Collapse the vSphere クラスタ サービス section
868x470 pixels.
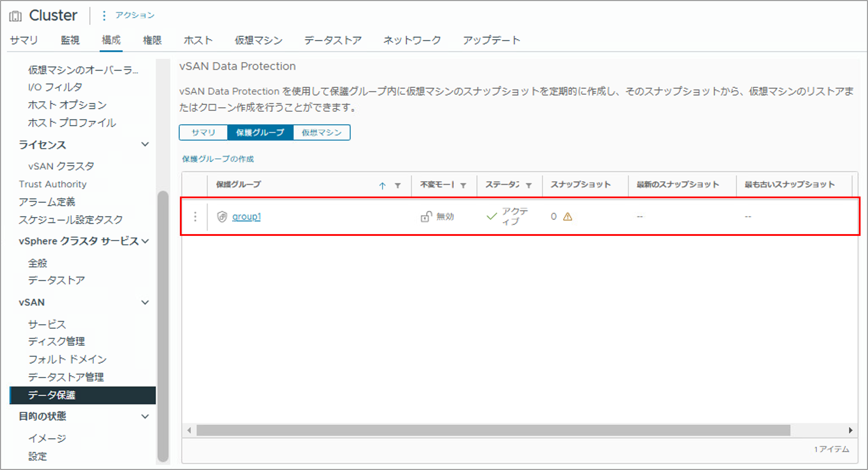pyautogui.click(x=145, y=241)
